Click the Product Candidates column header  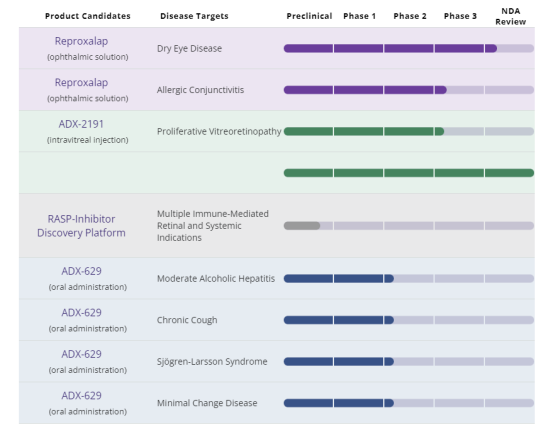(88, 16)
